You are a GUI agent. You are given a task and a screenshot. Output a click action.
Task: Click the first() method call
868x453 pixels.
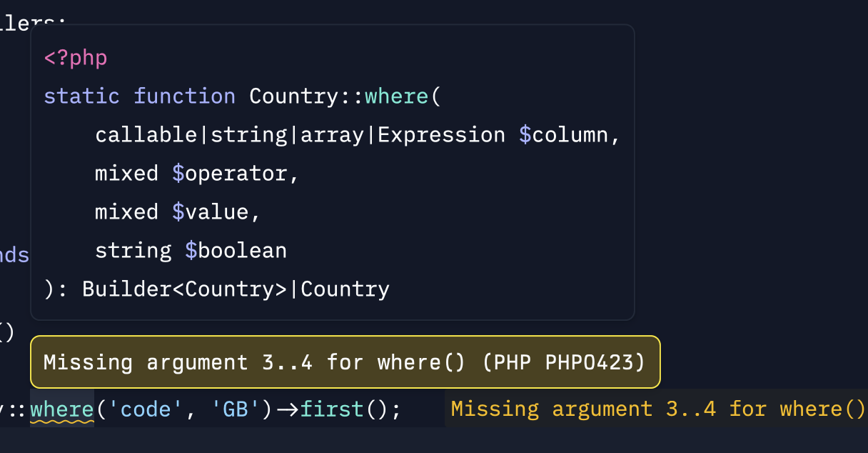click(333, 409)
